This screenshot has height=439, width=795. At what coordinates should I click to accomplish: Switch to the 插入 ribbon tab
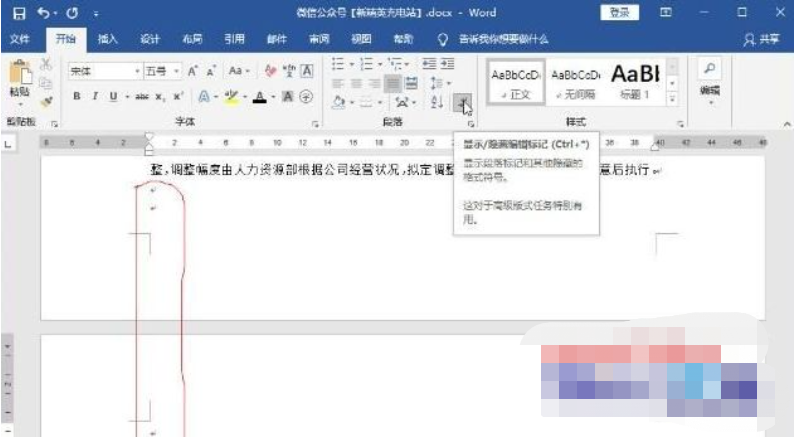(108, 39)
